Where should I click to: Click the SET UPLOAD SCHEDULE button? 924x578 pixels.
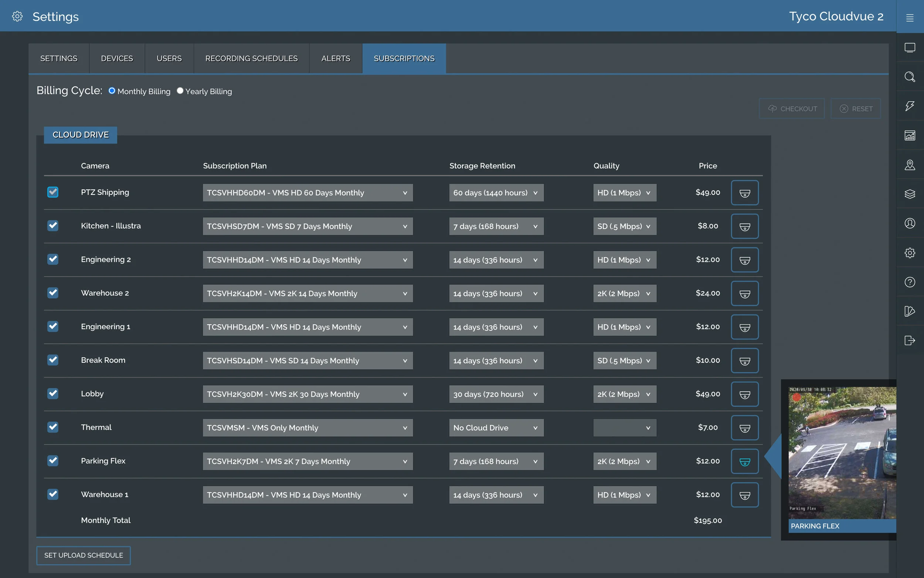(x=83, y=555)
